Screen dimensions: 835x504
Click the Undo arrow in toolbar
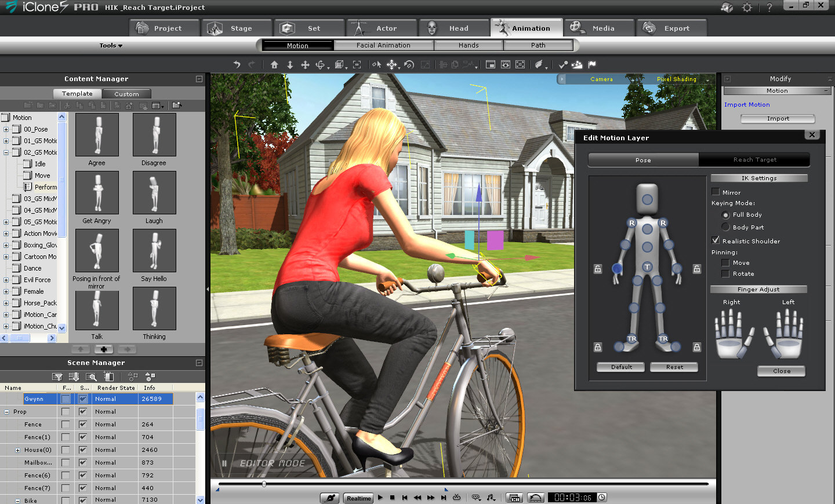(237, 65)
